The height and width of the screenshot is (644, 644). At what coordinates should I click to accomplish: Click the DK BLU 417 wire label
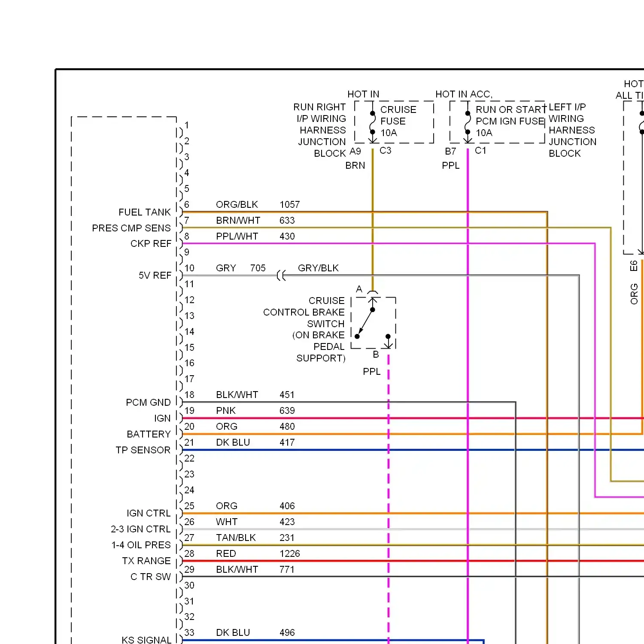255,442
